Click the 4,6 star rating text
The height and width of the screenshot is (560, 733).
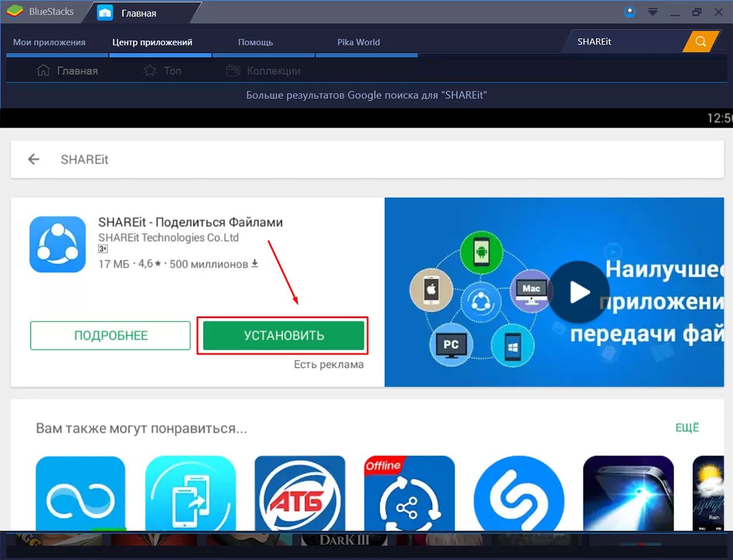pos(149,264)
